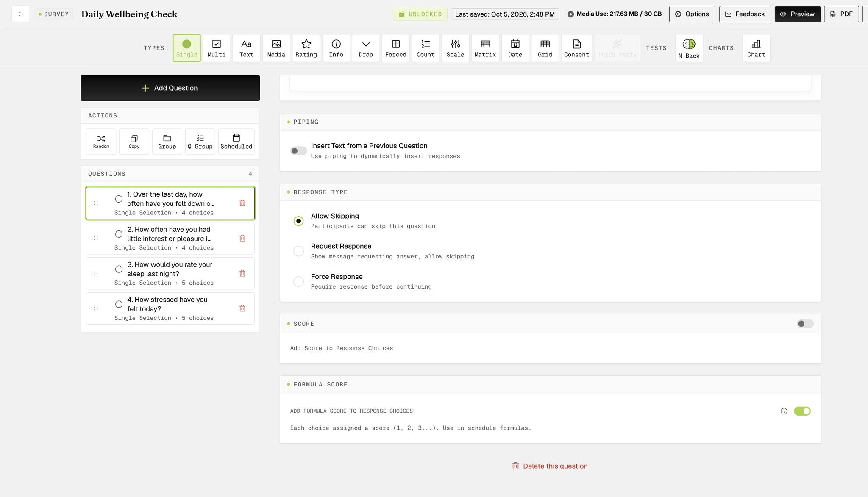
Task: Export with the PDF button
Action: (841, 14)
